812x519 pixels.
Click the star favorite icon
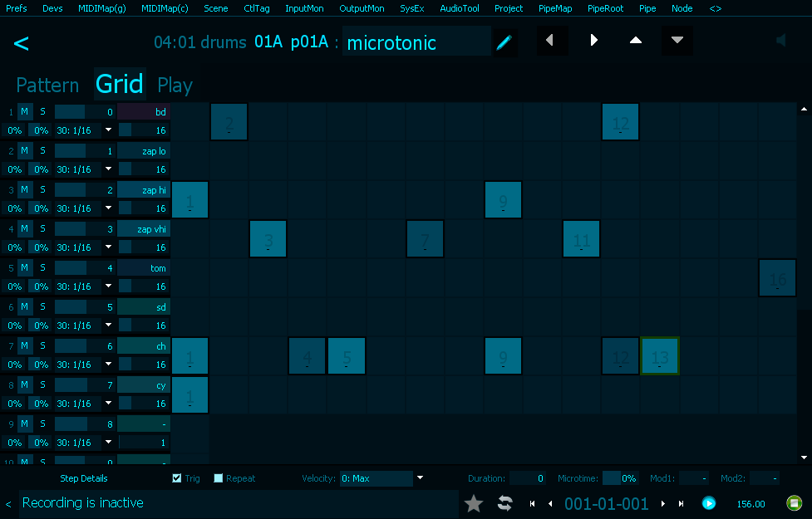click(x=474, y=503)
